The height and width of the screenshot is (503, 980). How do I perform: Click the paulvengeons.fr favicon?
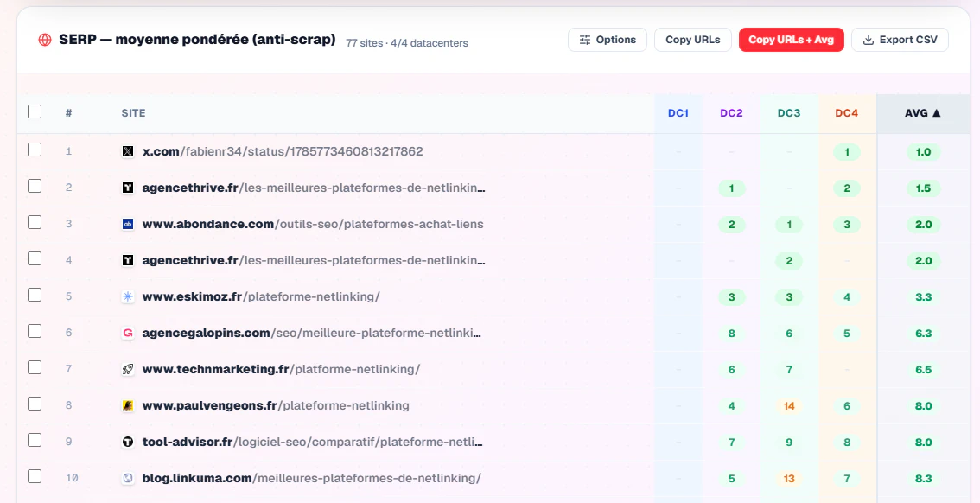point(128,405)
